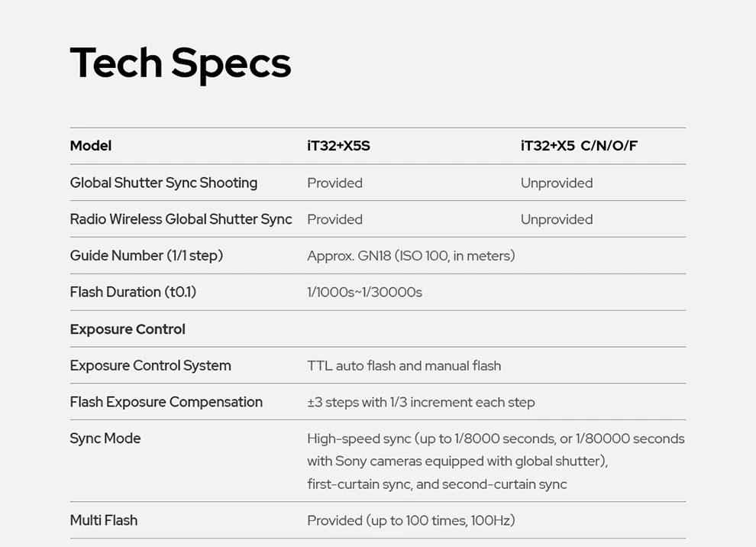Click Approx. GN18 guide number value

click(411, 256)
